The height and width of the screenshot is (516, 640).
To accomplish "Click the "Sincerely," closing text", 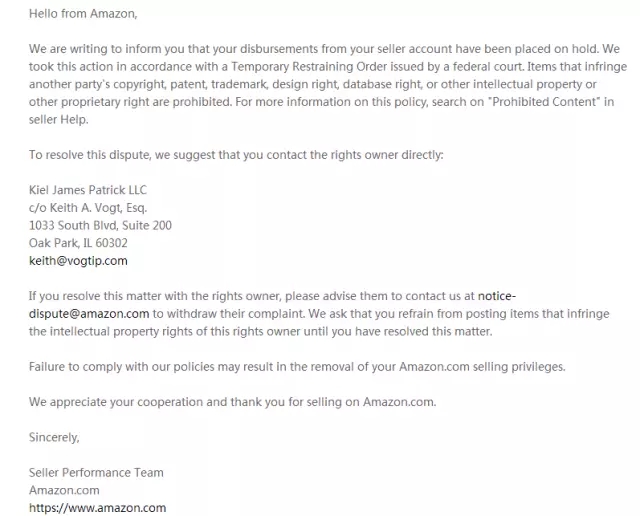I will pyautogui.click(x=54, y=437).
